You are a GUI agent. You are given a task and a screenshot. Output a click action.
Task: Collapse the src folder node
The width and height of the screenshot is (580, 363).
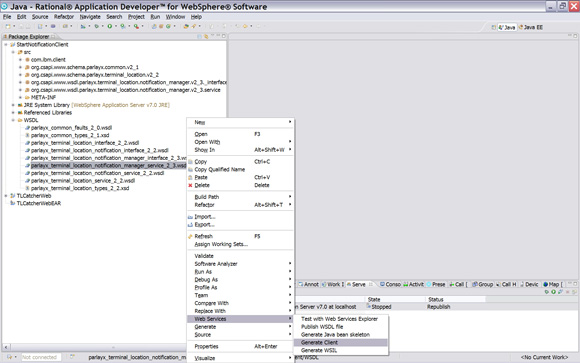coord(13,52)
